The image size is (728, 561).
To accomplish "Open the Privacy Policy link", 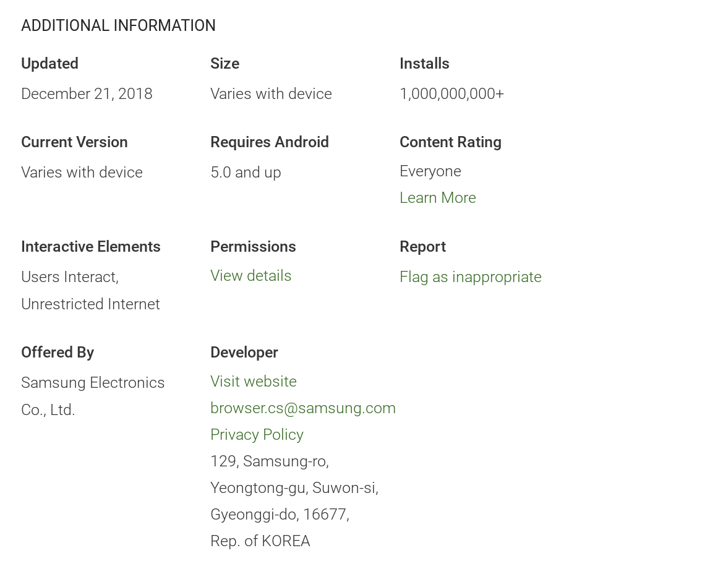I will click(x=257, y=435).
